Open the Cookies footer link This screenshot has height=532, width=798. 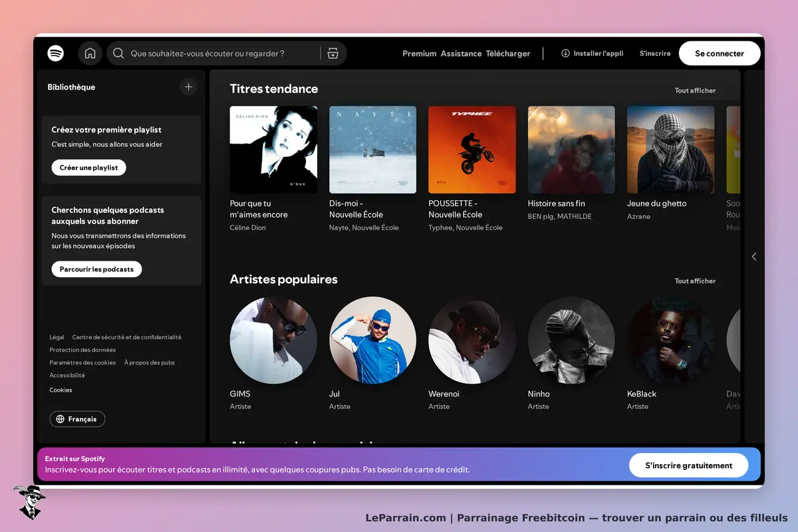[61, 390]
